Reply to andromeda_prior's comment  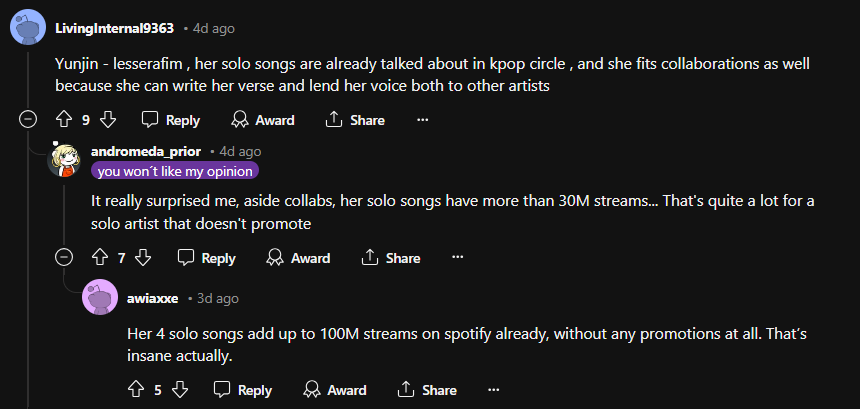pos(206,258)
